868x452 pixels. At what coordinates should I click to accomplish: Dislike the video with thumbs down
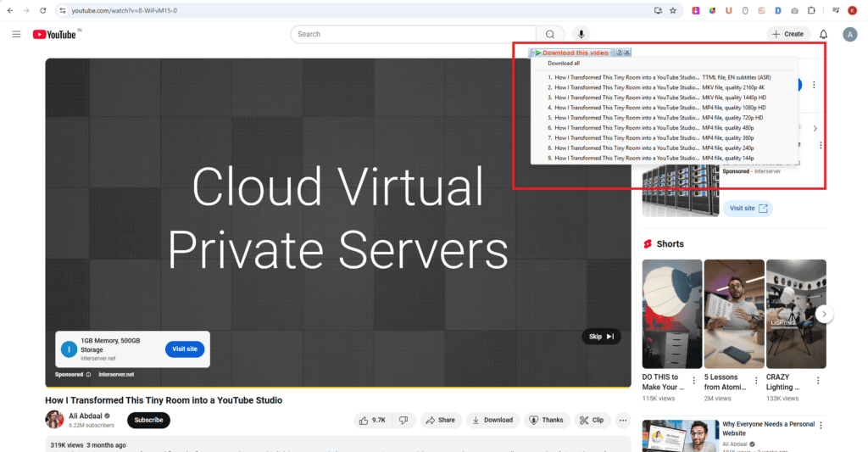pos(403,421)
